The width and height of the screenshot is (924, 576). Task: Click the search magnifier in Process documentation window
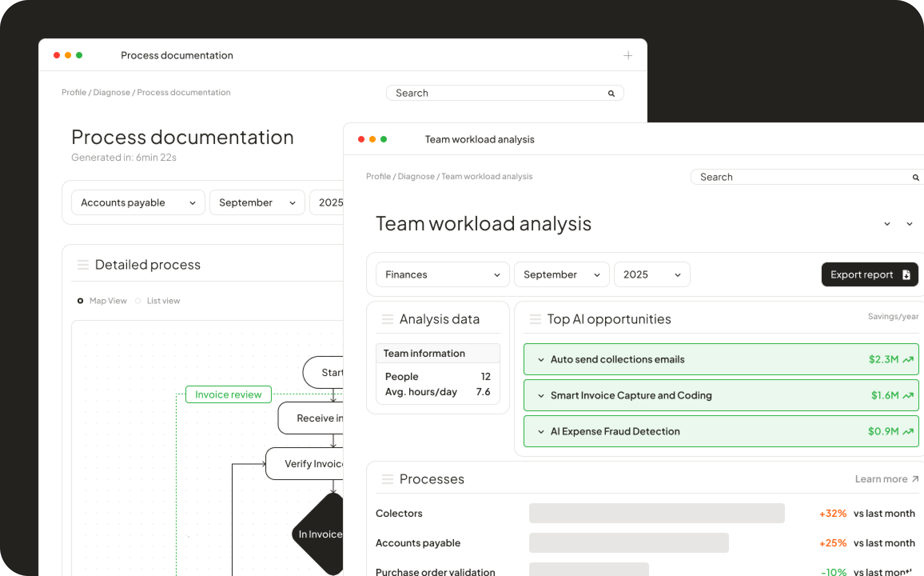tap(611, 94)
